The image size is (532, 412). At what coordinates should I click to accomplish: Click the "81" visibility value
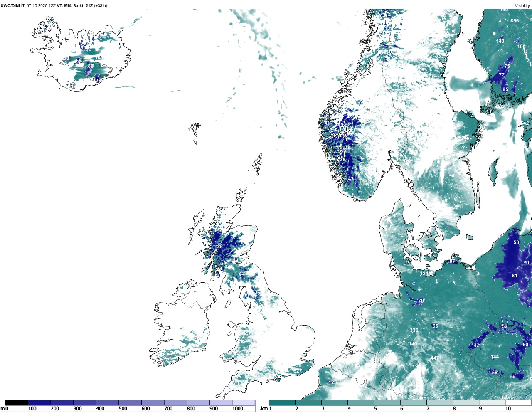(x=515, y=276)
